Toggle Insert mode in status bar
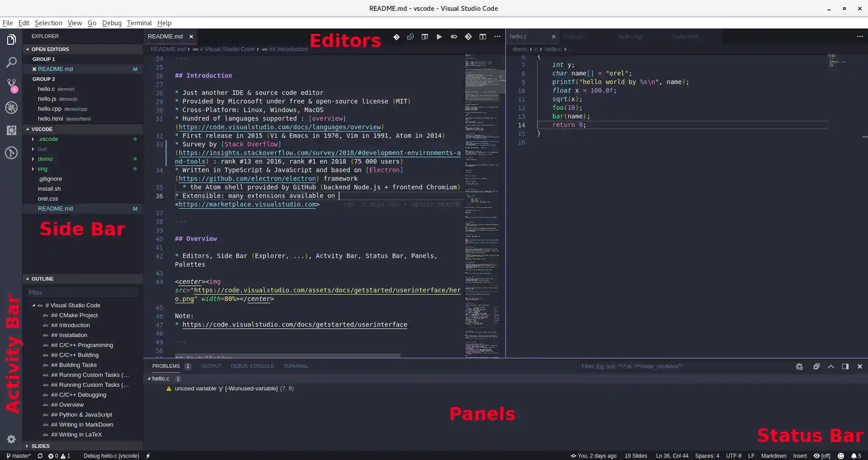The width and height of the screenshot is (868, 460). [799, 455]
